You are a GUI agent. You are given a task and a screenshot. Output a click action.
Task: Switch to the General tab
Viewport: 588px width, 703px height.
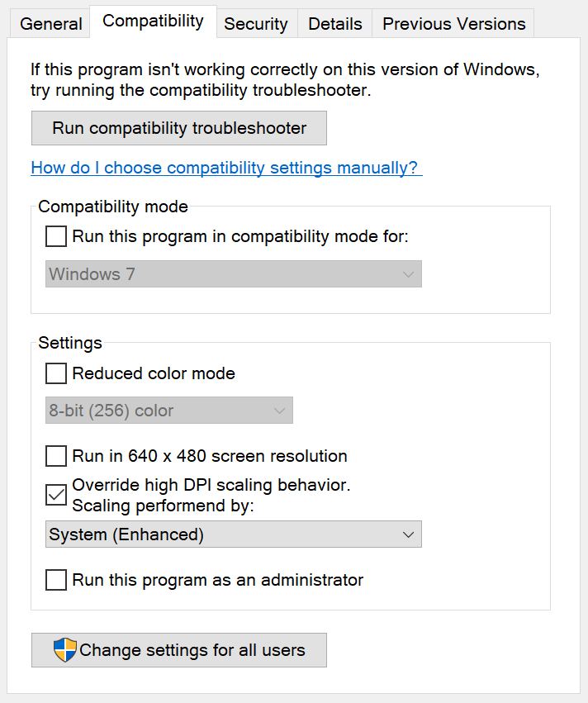click(x=50, y=24)
